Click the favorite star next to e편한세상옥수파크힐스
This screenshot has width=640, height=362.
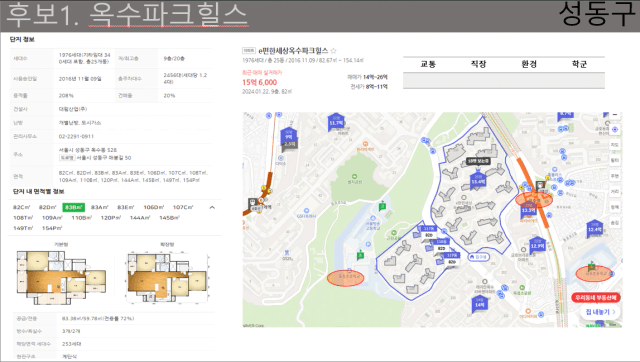333,51
